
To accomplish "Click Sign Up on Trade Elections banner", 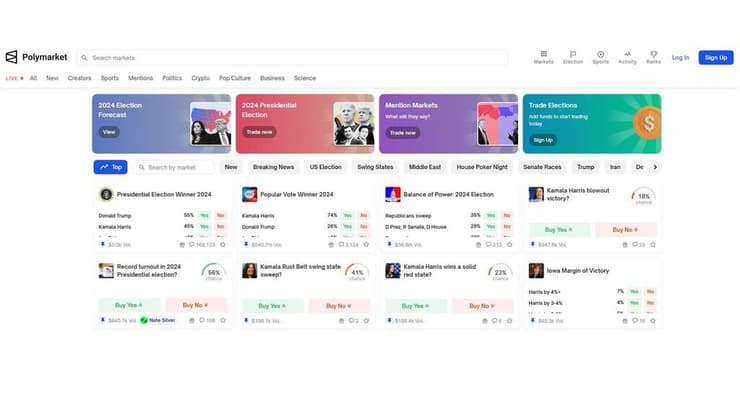I will pyautogui.click(x=543, y=140).
